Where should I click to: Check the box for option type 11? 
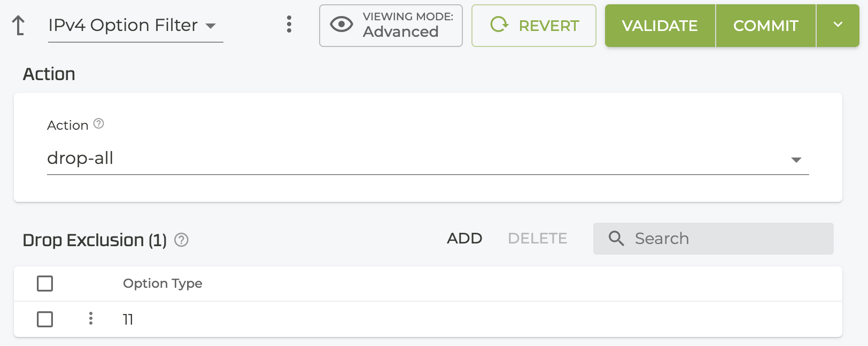pos(45,319)
